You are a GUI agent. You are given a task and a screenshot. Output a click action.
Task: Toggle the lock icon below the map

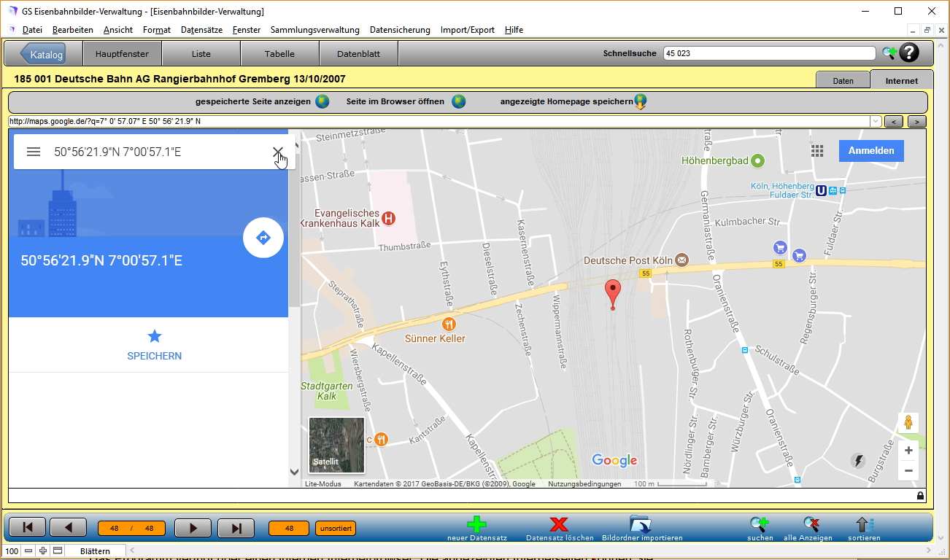(920, 496)
